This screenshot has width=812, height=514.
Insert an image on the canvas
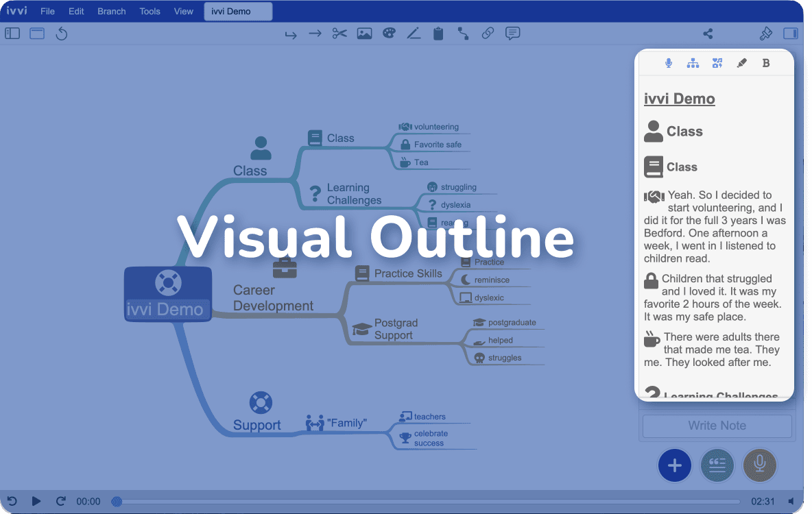tap(364, 33)
